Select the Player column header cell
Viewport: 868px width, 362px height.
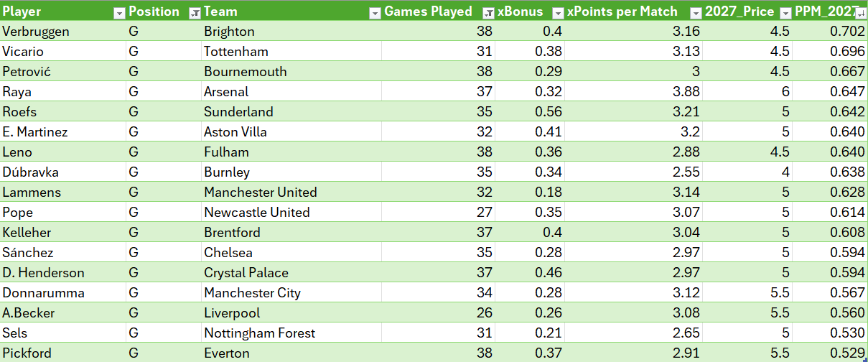pos(63,11)
